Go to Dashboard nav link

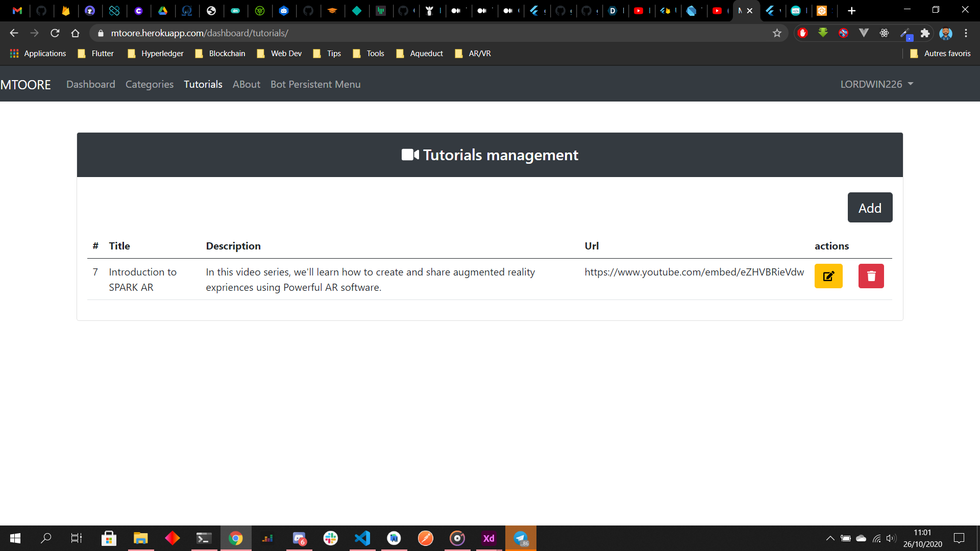coord(91,84)
